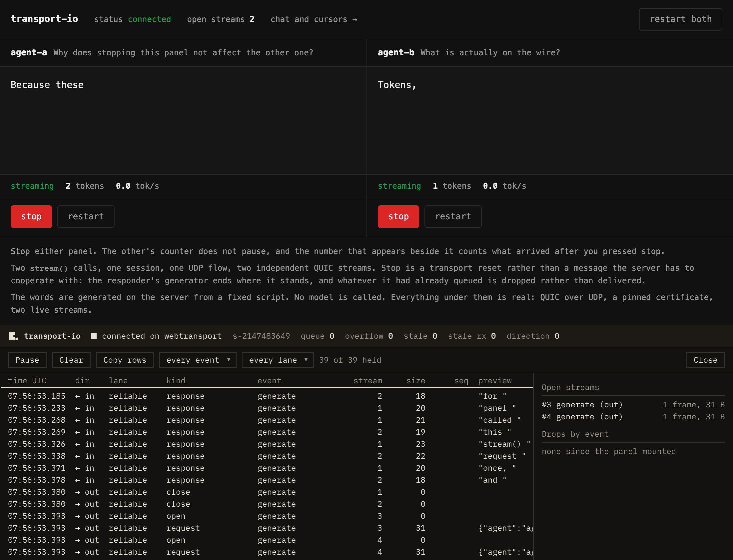
Task: Select the request row for stream 4
Action: [267, 552]
